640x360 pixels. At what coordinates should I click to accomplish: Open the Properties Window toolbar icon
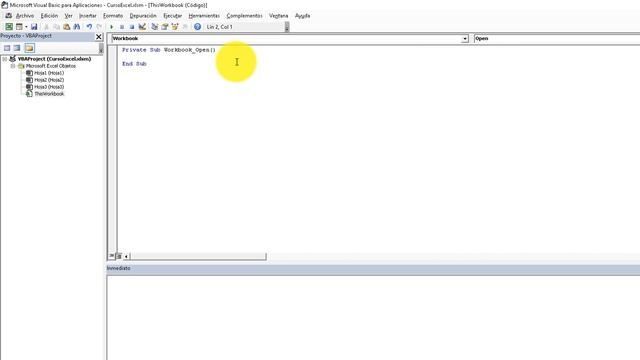pyautogui.click(x=164, y=27)
